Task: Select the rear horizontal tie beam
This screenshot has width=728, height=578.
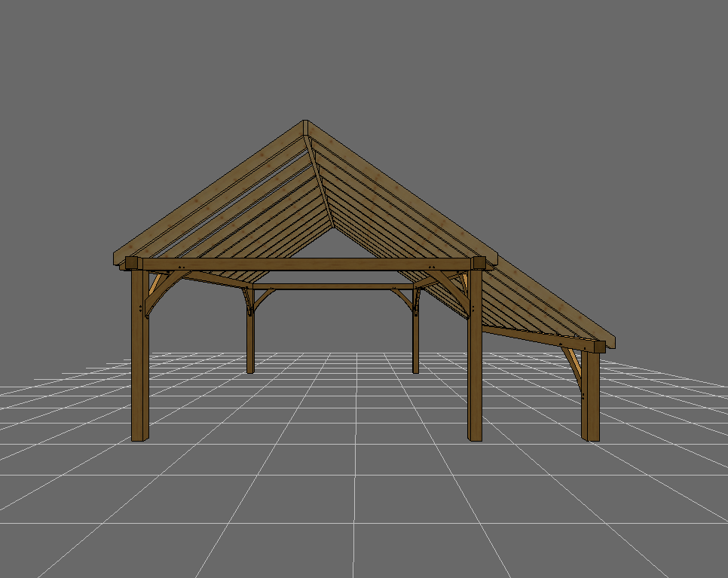Action: (332, 286)
